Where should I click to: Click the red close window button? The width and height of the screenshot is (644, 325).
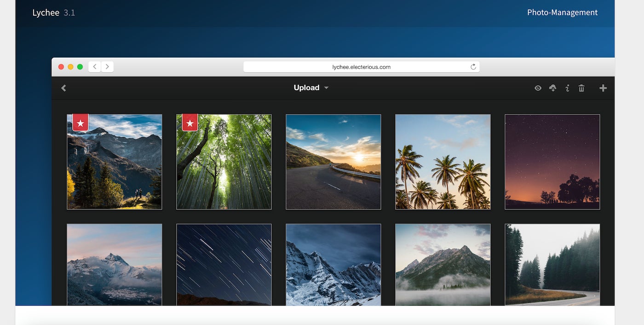[x=61, y=67]
